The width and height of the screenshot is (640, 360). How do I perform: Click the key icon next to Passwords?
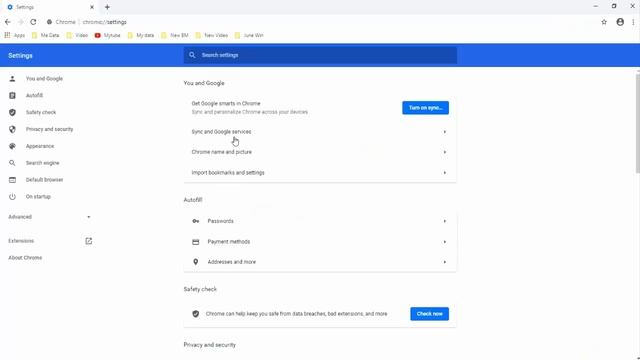[x=196, y=221]
